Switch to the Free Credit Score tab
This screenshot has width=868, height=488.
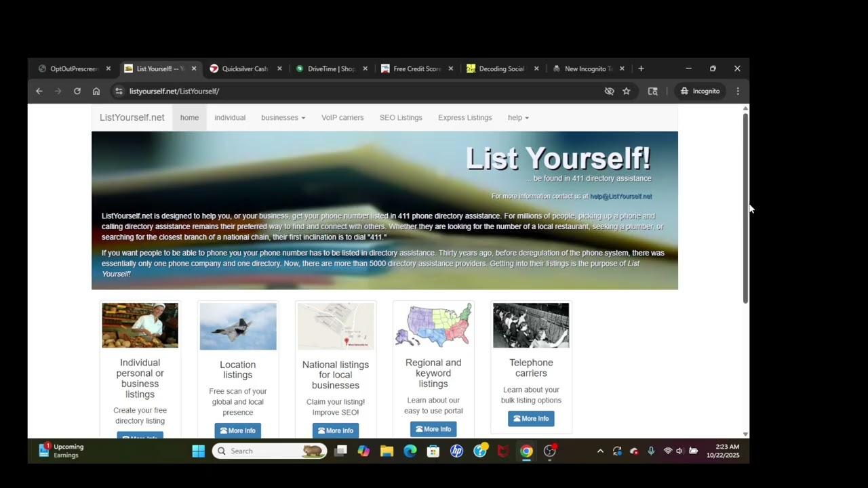point(416,68)
